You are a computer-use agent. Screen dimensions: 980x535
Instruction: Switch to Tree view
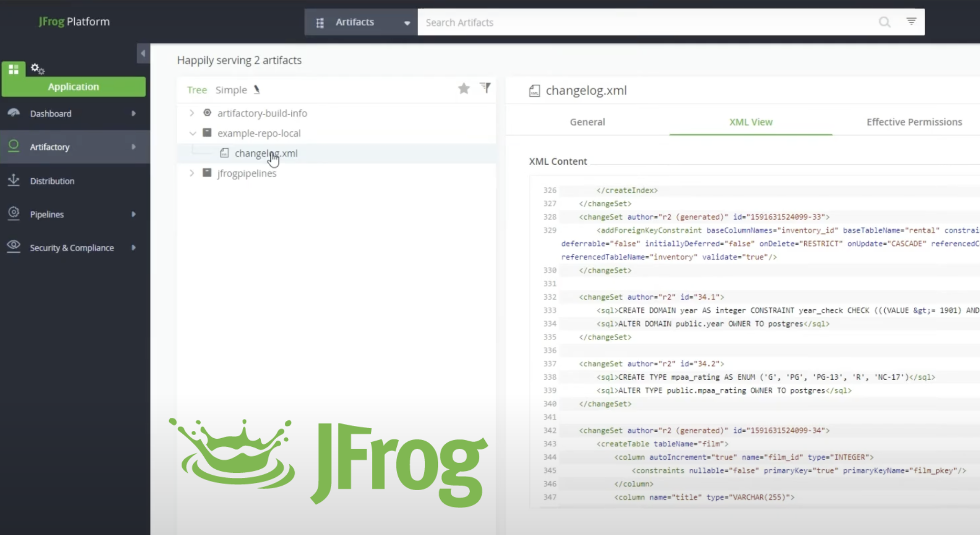197,90
